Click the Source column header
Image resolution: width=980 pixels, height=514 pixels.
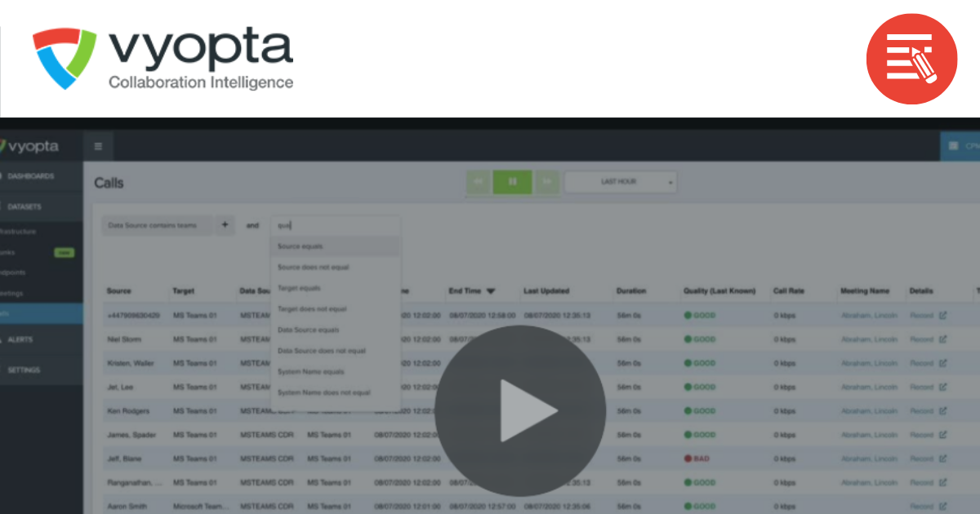click(118, 291)
